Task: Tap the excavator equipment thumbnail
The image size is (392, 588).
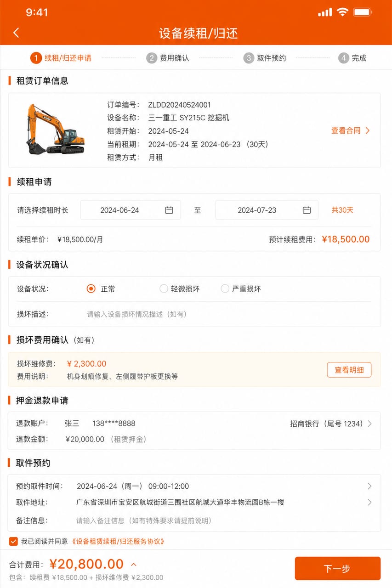Action: [55, 129]
